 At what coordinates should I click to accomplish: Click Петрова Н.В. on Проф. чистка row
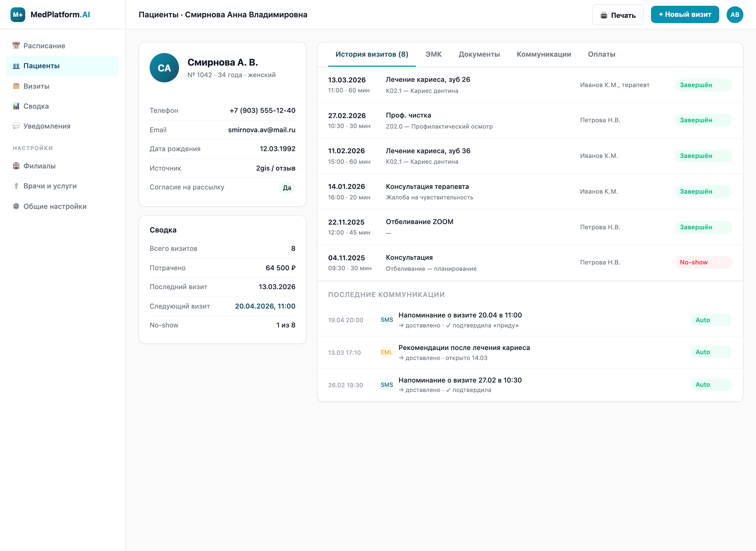pos(600,120)
